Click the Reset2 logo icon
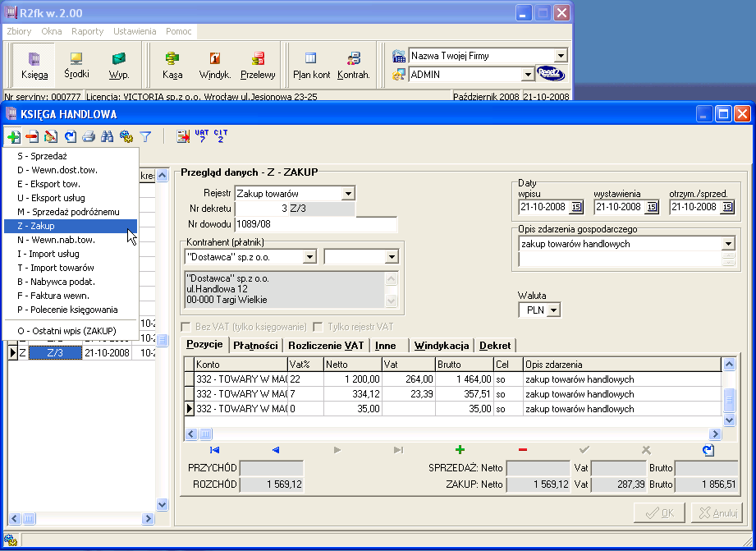 click(551, 74)
